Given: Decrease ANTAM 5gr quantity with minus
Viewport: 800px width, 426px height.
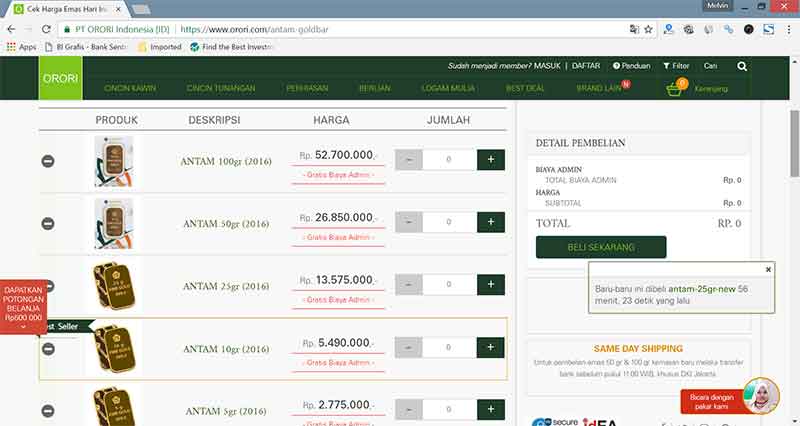Looking at the screenshot, I should tap(409, 410).
